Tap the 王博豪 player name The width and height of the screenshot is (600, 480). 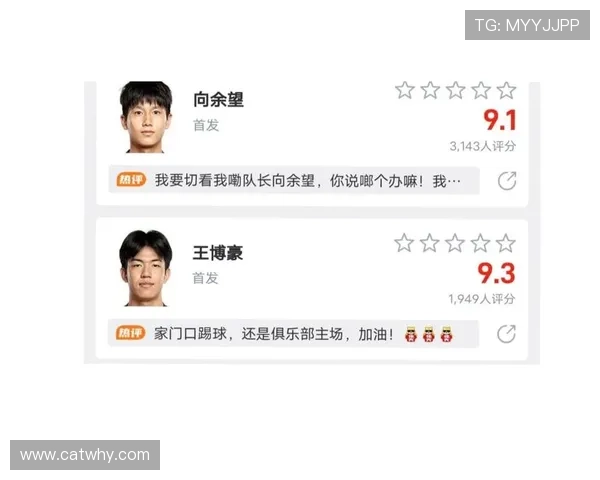pos(217,253)
